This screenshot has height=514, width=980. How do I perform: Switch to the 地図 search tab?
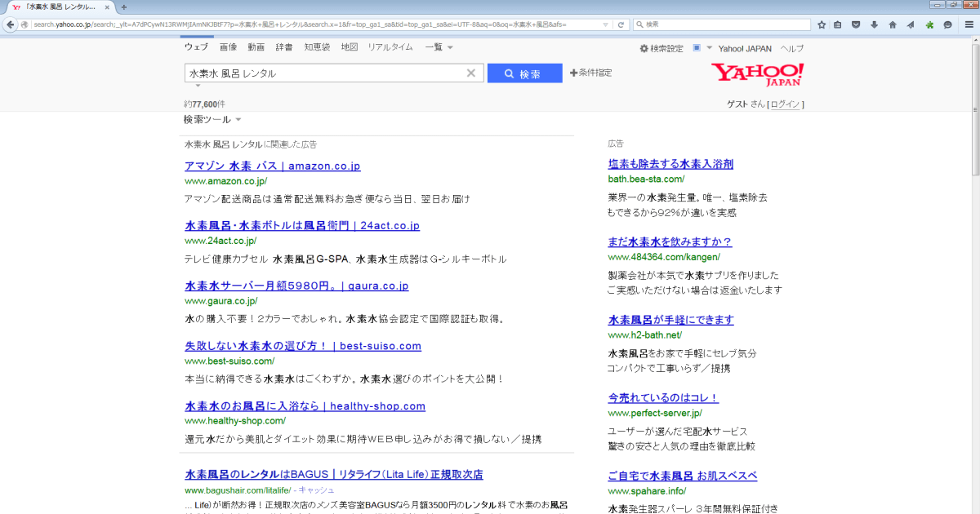coord(350,47)
